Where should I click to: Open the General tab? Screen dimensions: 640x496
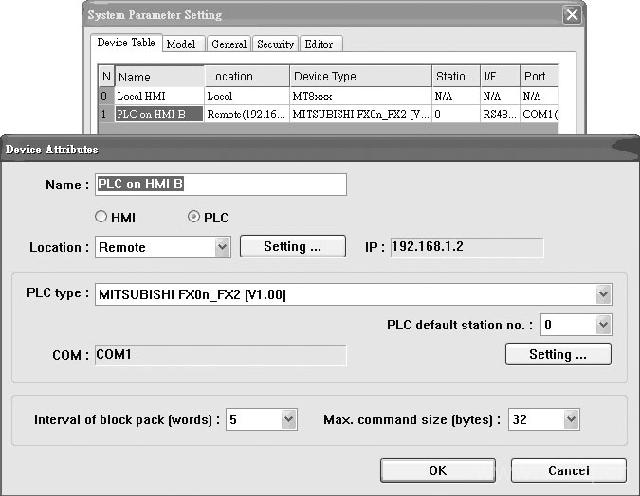click(x=229, y=44)
